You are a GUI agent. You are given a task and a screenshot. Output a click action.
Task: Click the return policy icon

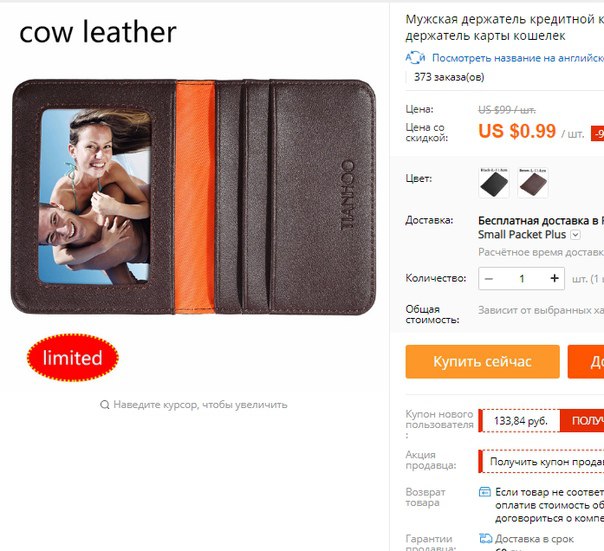(x=485, y=492)
